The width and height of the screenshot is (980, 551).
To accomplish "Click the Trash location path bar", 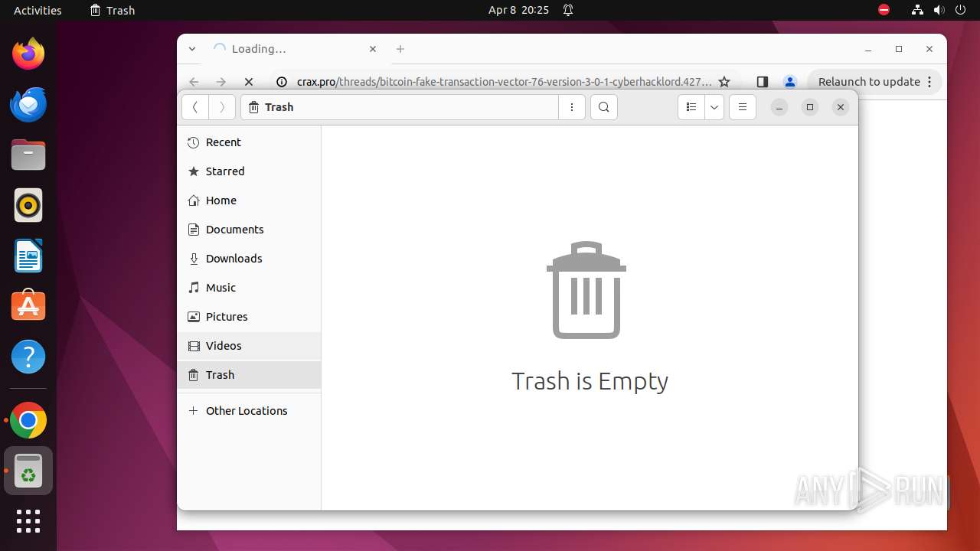I will click(400, 107).
